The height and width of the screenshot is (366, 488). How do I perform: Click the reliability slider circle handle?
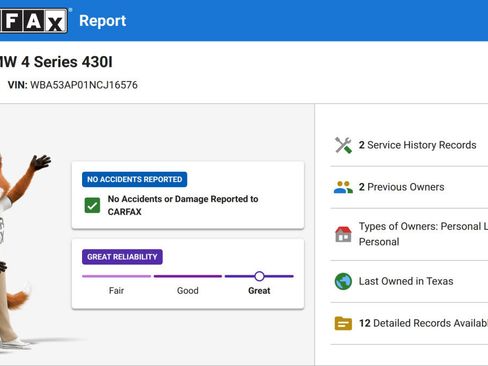point(259,276)
